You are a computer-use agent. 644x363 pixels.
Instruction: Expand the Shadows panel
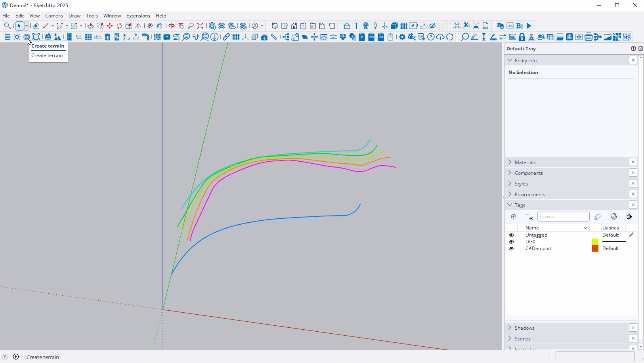point(524,328)
